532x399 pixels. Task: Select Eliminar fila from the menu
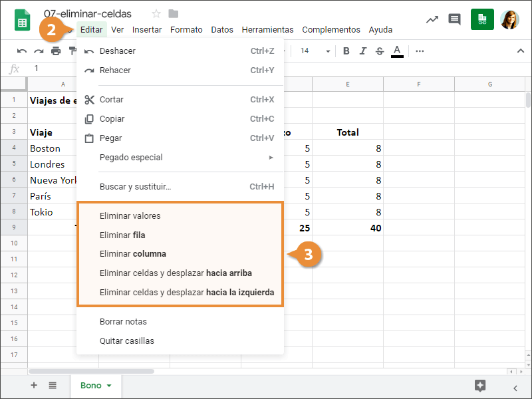(122, 235)
